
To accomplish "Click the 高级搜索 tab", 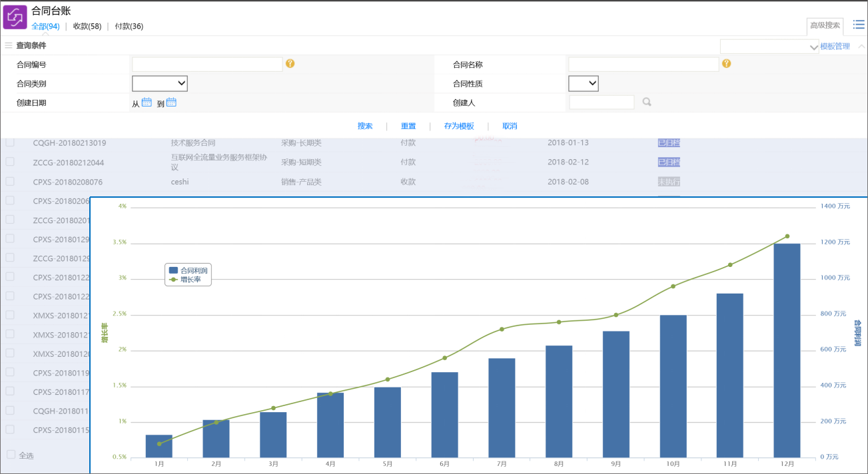I will point(825,26).
